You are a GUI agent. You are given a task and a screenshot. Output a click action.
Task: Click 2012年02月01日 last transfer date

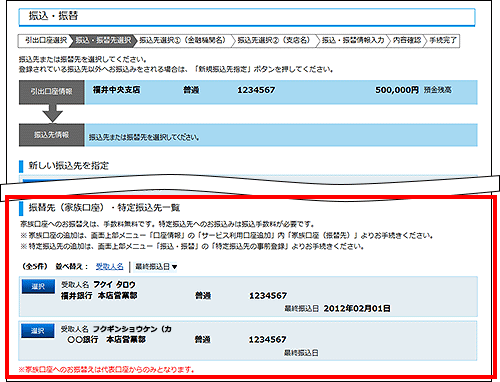point(357,308)
